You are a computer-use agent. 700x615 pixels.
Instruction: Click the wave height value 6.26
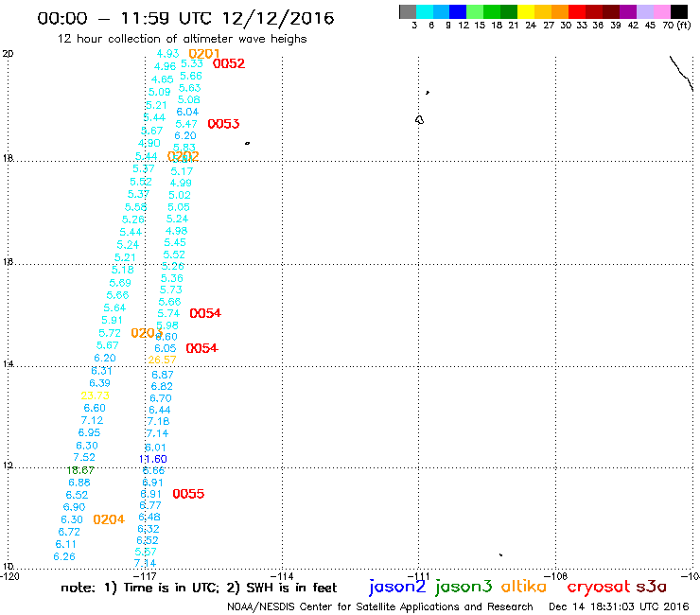click(x=64, y=556)
